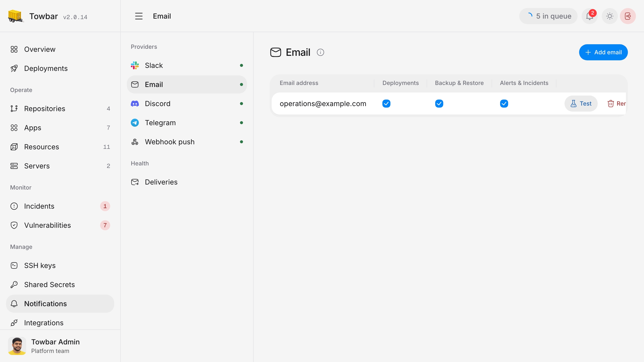Viewport: 644px width, 362px height.
Task: Select the Telegram provider
Action: click(x=187, y=123)
